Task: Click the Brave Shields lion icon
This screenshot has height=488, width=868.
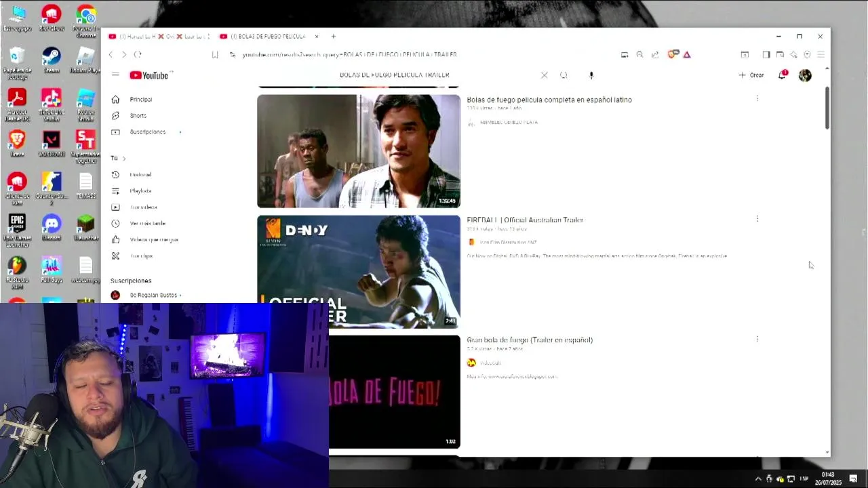Action: point(673,55)
